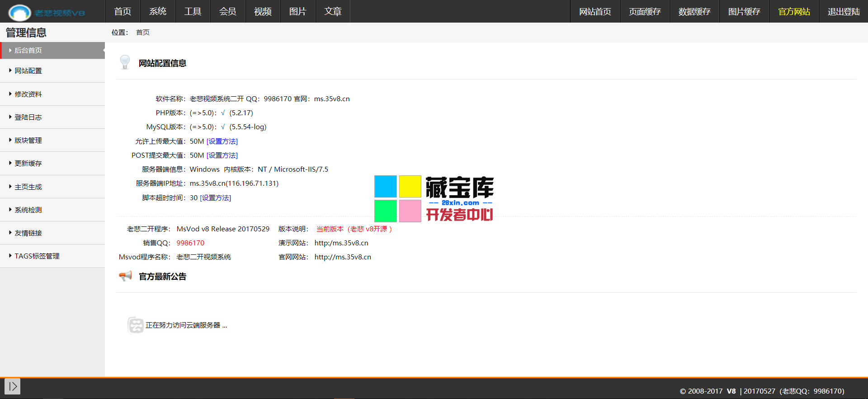Click demo site URL http:/ms.35v8.cn
The width and height of the screenshot is (868, 399).
point(341,243)
